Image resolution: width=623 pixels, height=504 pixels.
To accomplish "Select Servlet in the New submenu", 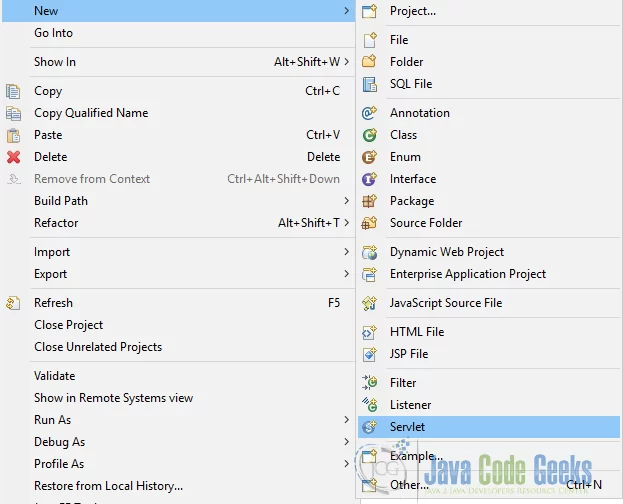I will coord(489,427).
